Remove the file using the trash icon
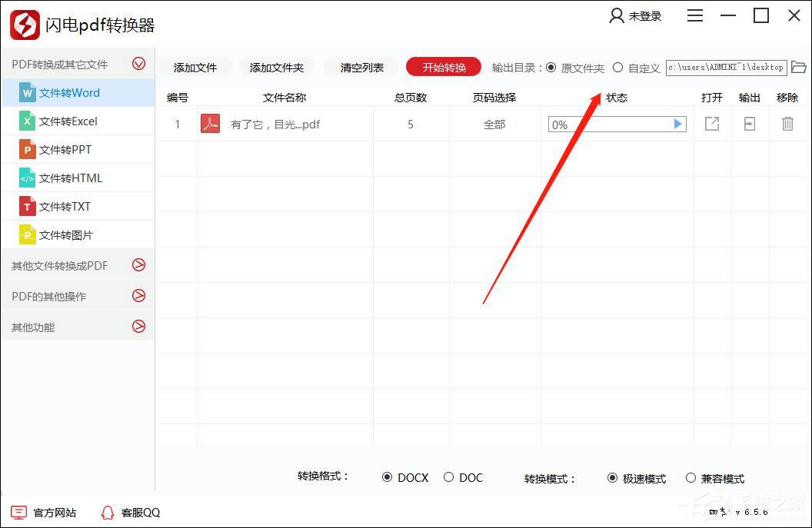 coord(787,124)
